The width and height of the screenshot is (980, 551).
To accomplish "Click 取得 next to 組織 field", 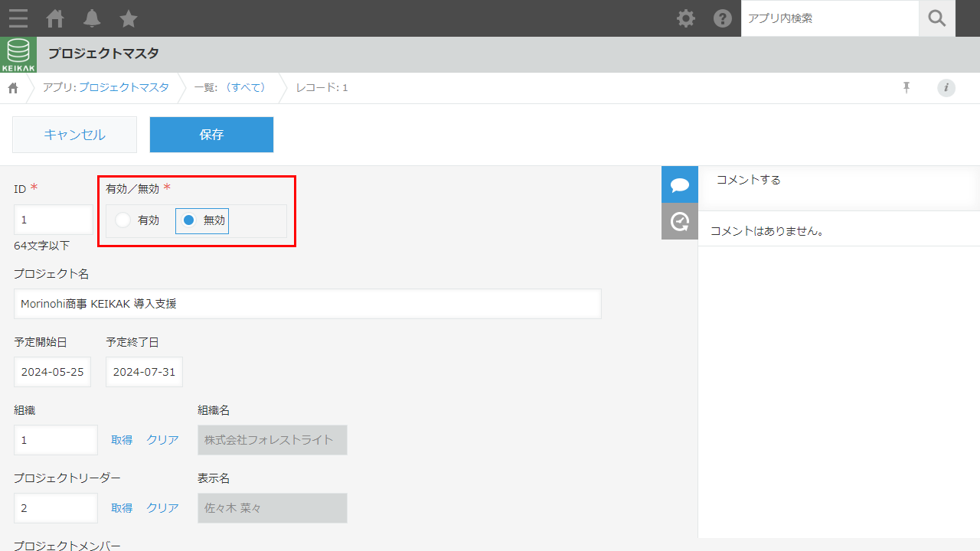I will (122, 440).
